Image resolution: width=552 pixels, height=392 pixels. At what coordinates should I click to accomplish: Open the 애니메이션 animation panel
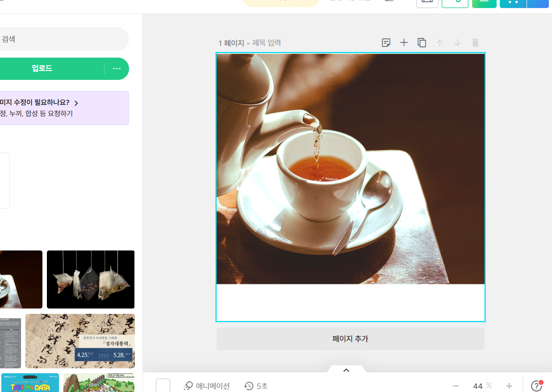[207, 386]
